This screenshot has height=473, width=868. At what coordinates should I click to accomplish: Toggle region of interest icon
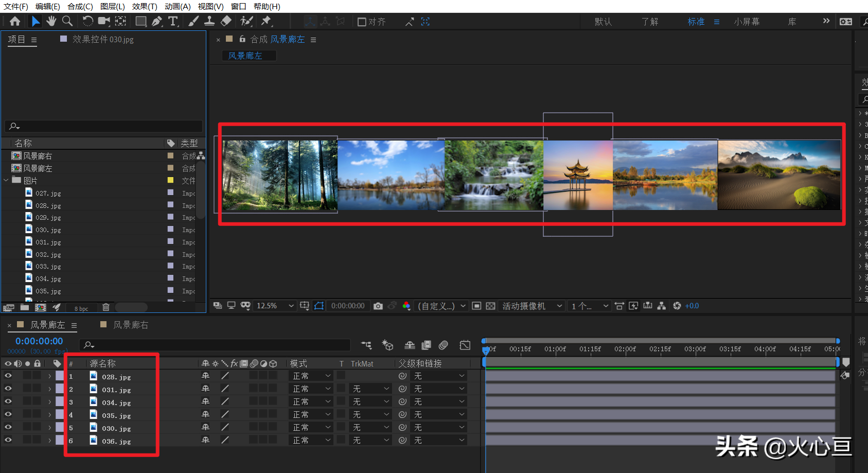(476, 306)
